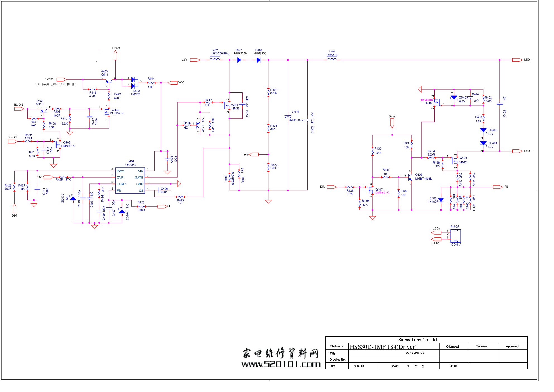Click the Q403 DMN601K MOSFET
The image size is (554, 392).
58,145
